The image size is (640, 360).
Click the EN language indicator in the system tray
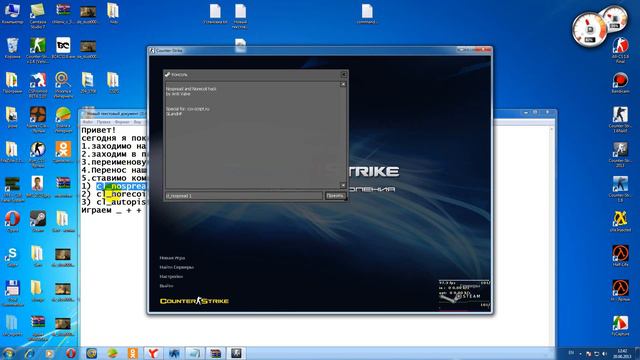pos(571,353)
